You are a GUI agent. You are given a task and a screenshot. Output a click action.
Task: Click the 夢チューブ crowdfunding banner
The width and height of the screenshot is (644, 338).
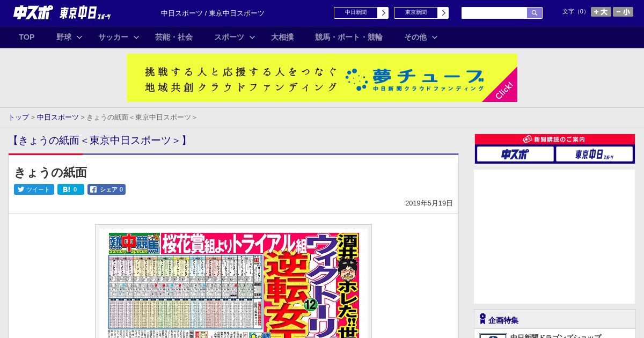(322, 78)
